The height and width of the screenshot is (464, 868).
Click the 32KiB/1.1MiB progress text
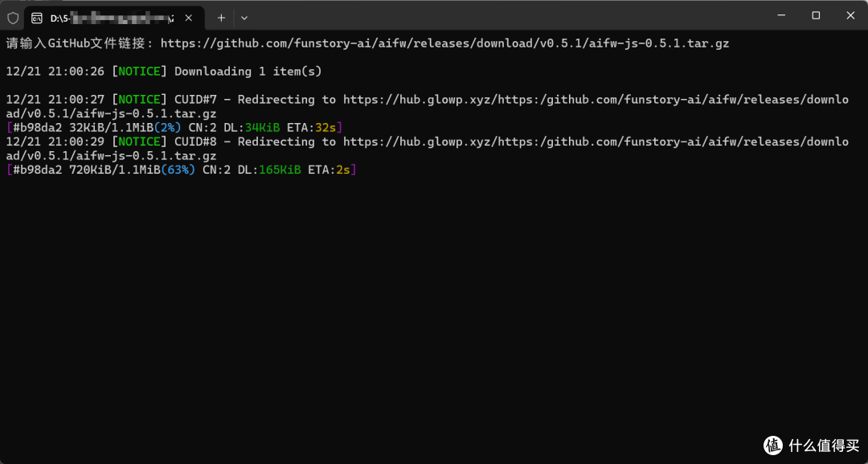point(111,128)
